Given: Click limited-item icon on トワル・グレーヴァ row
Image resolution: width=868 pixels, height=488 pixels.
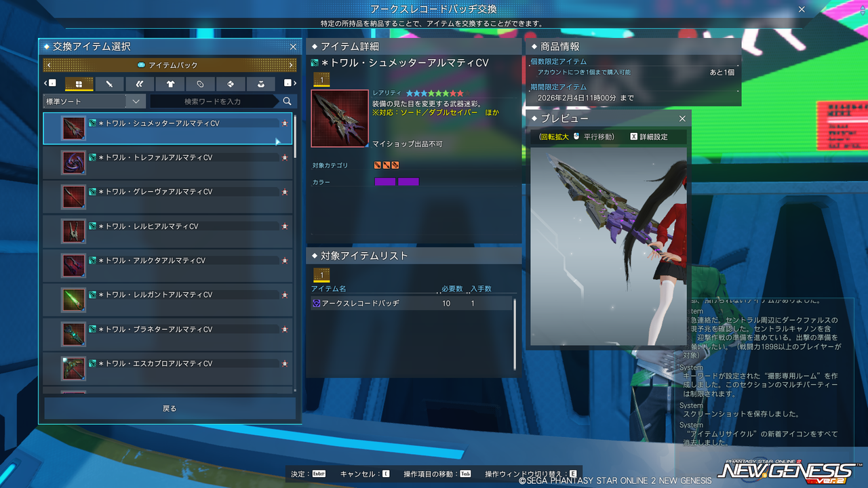Looking at the screenshot, I should tap(285, 192).
